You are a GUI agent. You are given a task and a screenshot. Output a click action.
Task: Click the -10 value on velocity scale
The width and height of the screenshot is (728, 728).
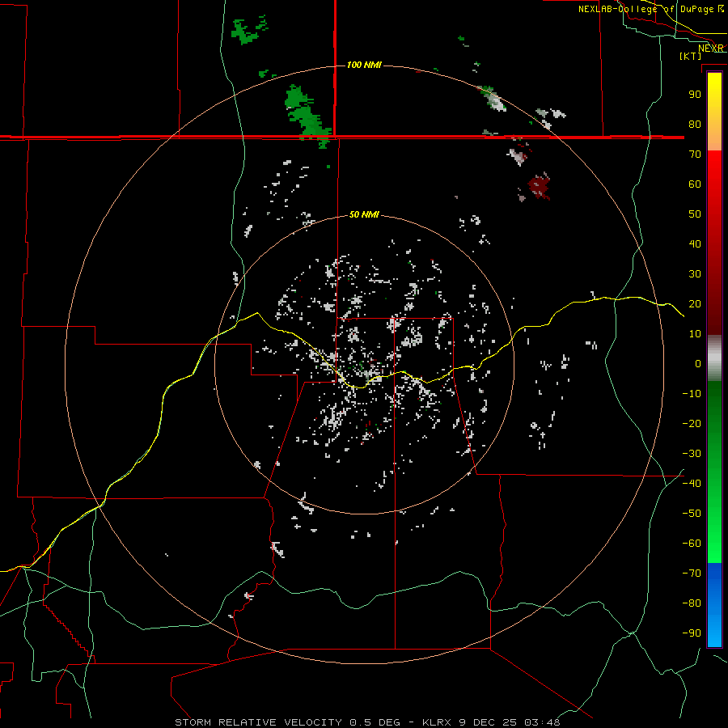692,394
